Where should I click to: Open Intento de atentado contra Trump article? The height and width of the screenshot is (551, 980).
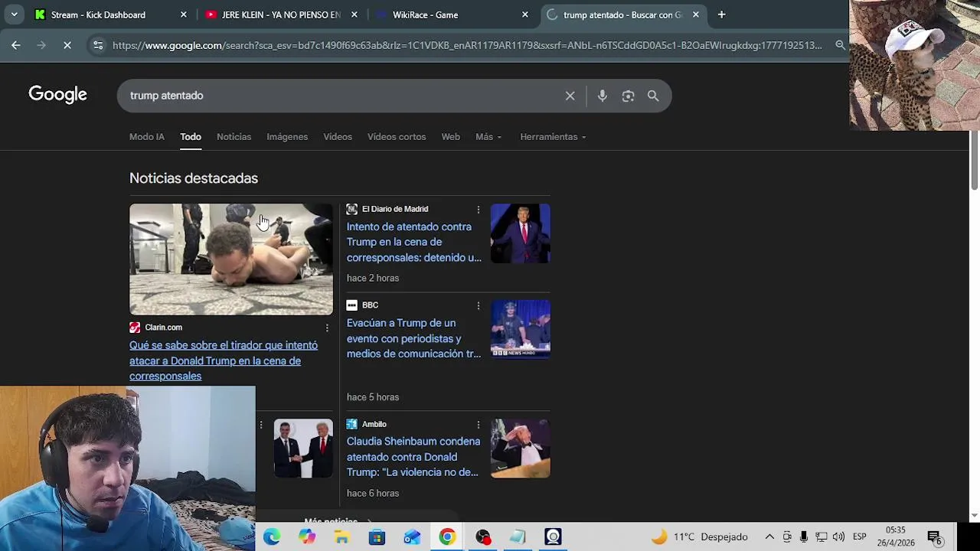coord(414,242)
